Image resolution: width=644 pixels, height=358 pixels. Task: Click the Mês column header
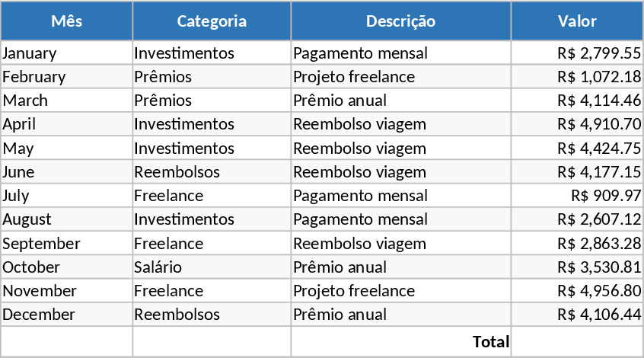67,21
